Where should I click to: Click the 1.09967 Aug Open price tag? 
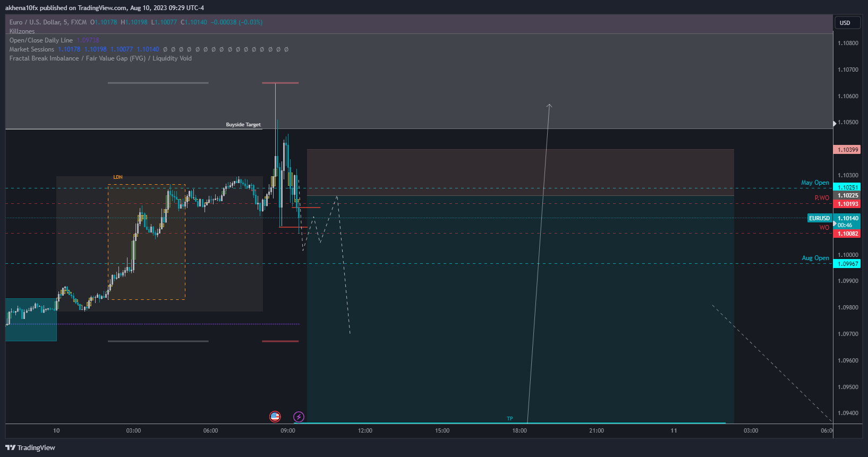[847, 264]
